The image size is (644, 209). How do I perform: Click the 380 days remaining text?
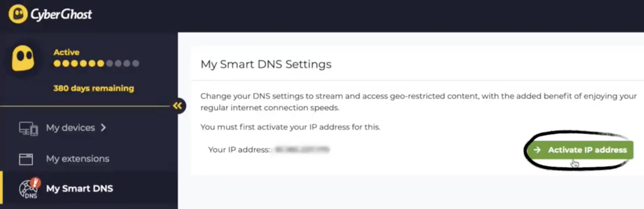pyautogui.click(x=94, y=88)
